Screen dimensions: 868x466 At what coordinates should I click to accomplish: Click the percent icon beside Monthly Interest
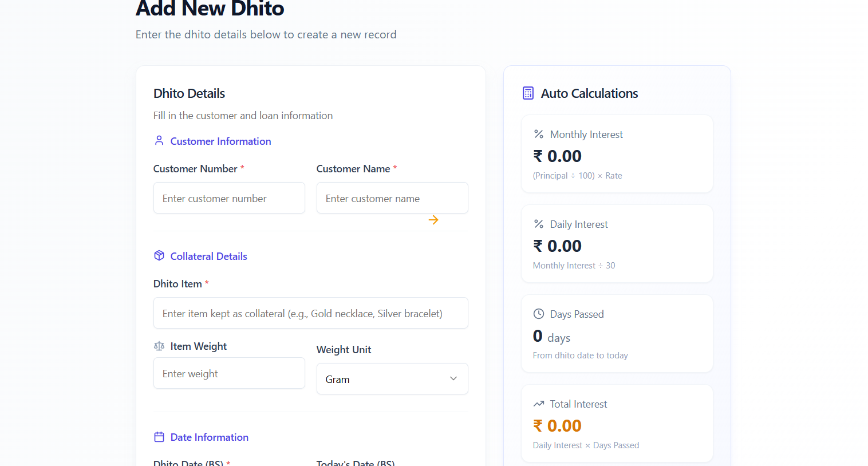[539, 134]
